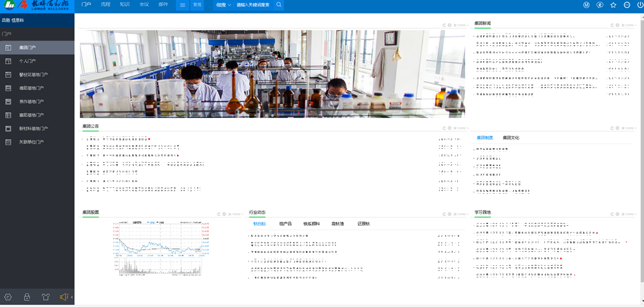Screen dimensions: 644x307
Task: Open settings gear of banner image panel
Action: pos(450,25)
